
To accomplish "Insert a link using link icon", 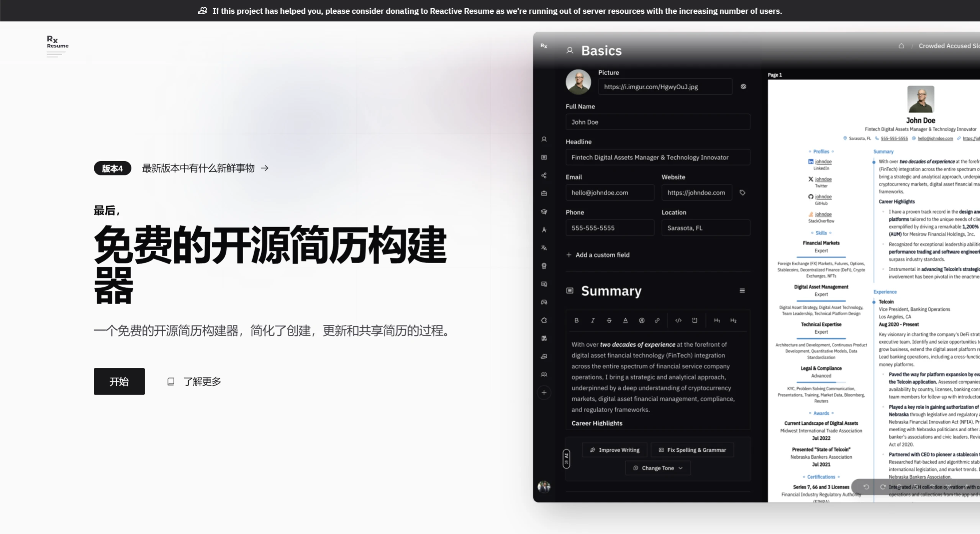I will [x=657, y=320].
